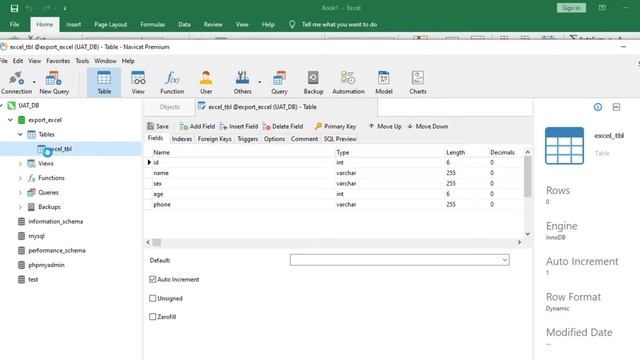
Task: Open the Favorites menu in Navicat
Action: [x=58, y=61]
